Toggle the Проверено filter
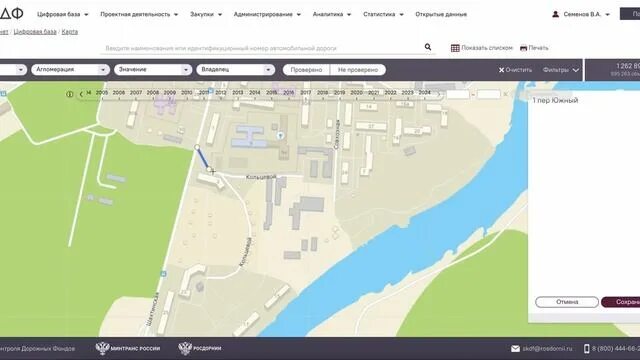 click(x=306, y=70)
